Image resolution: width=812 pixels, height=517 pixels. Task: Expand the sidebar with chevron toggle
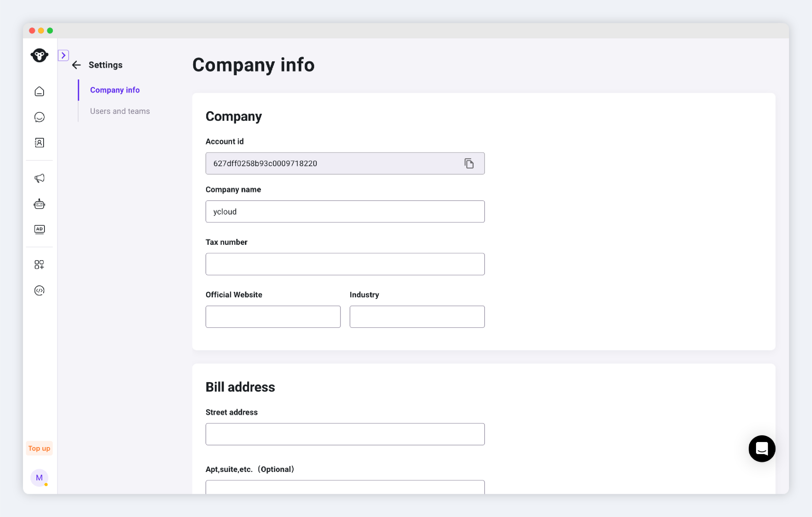tap(63, 55)
